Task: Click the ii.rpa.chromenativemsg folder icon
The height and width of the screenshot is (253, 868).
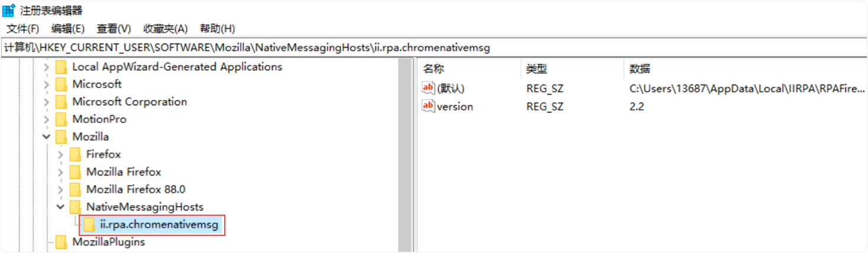Action: coord(89,225)
